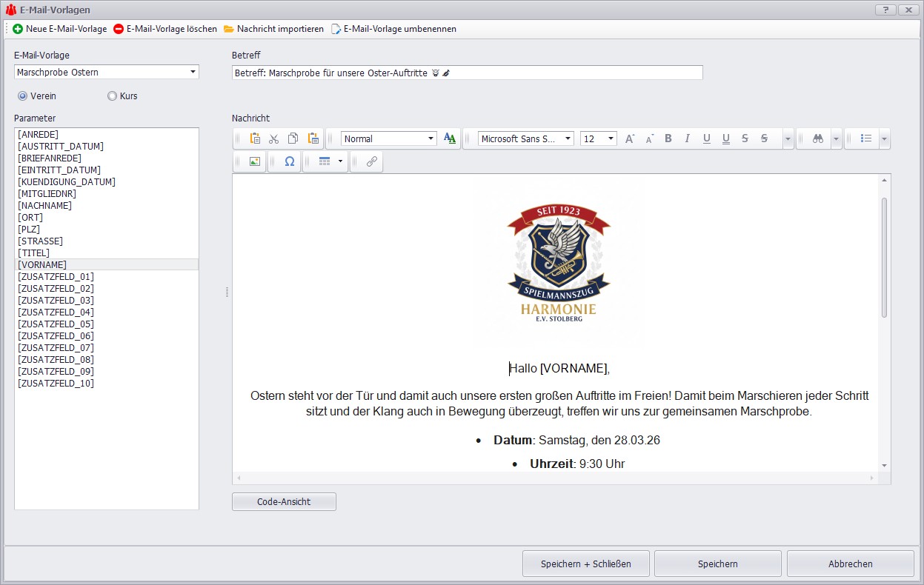Image resolution: width=924 pixels, height=585 pixels.
Task: Click the Speichern + Schließen button
Action: [585, 564]
